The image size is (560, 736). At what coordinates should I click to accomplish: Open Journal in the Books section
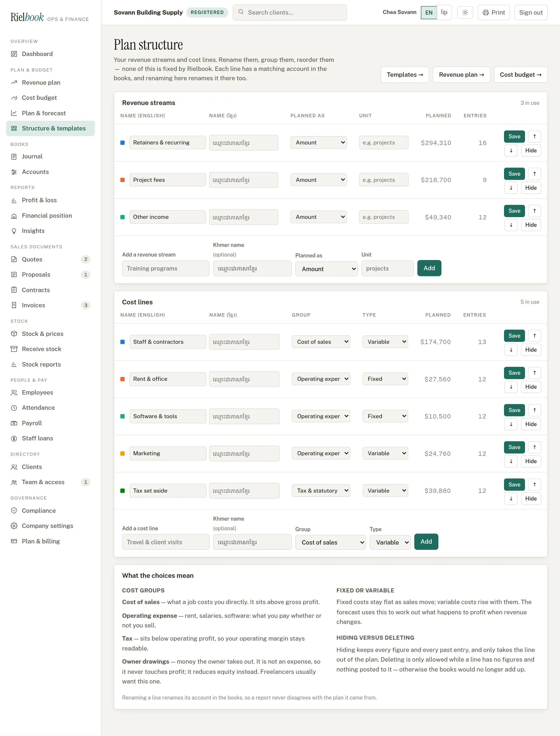pos(50,156)
